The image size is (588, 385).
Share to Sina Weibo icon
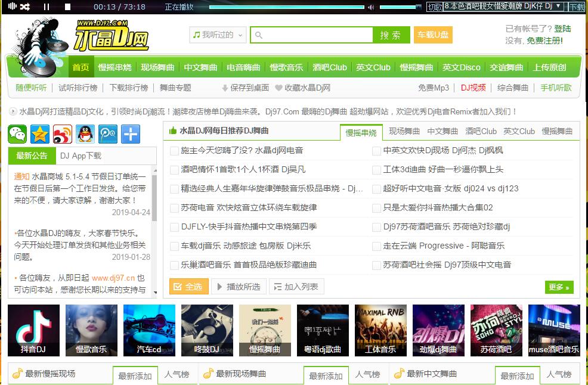pos(63,134)
